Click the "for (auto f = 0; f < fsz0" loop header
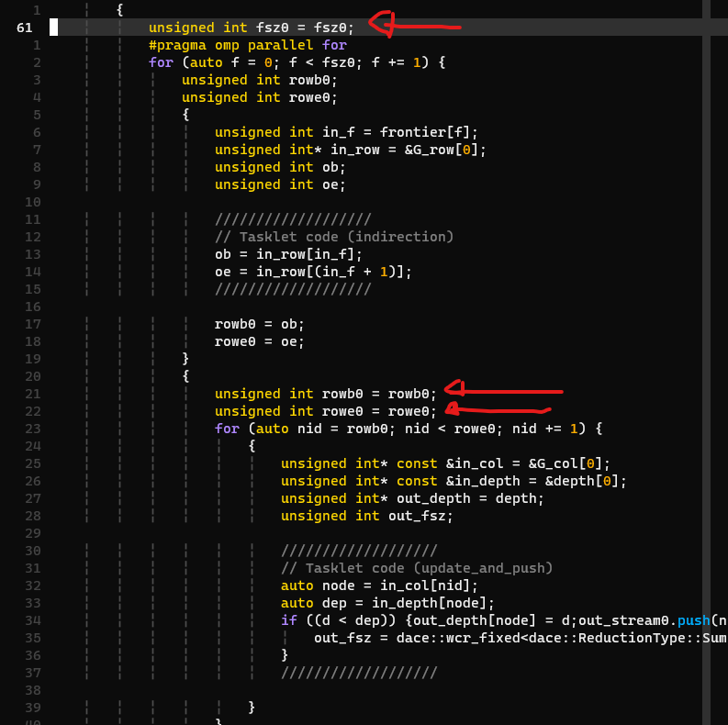This screenshot has height=725, width=728. (x=297, y=62)
